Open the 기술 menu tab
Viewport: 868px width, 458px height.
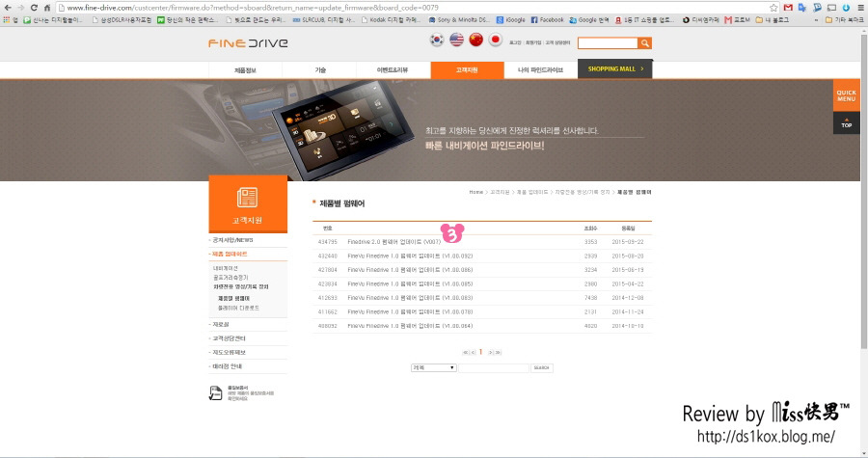point(320,70)
